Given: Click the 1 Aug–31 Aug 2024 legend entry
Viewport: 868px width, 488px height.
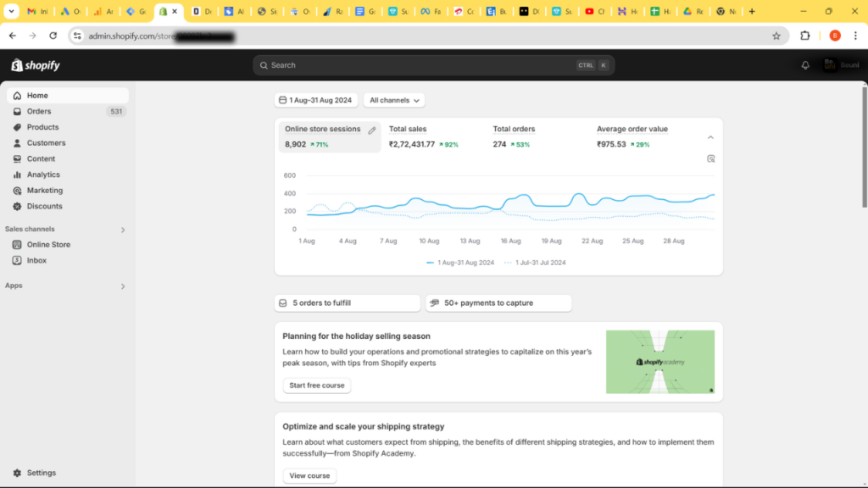Looking at the screenshot, I should [x=460, y=263].
